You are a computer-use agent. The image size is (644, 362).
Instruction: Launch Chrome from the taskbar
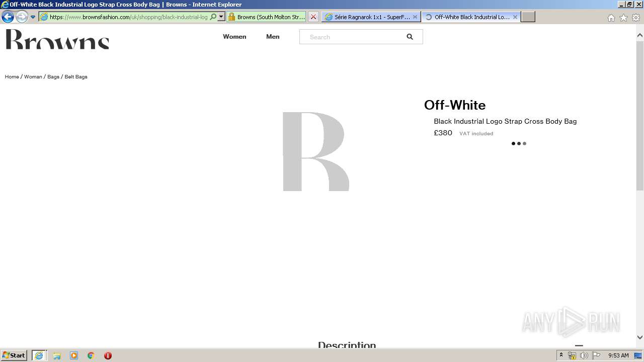coord(91,355)
